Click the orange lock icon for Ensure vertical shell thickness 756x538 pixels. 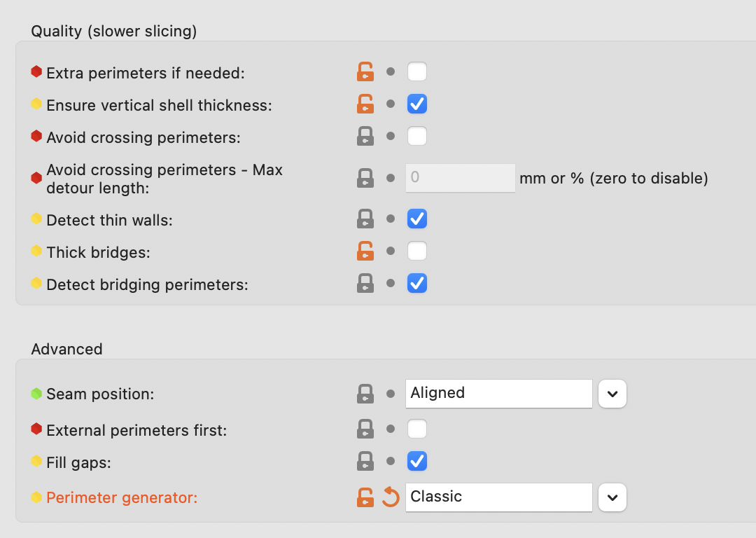[x=365, y=103]
